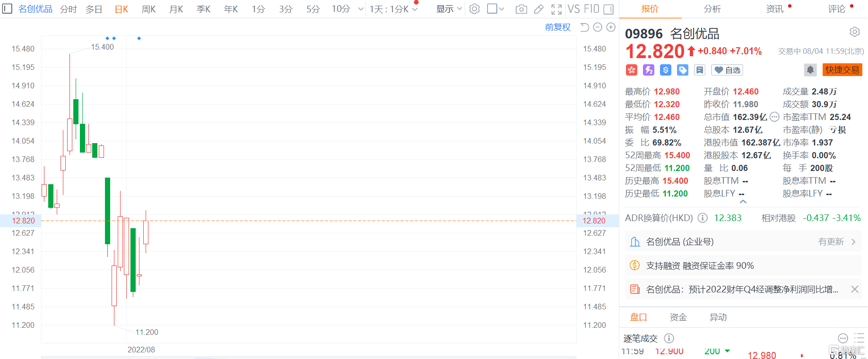Set a price alert with bell icon

(x=810, y=70)
